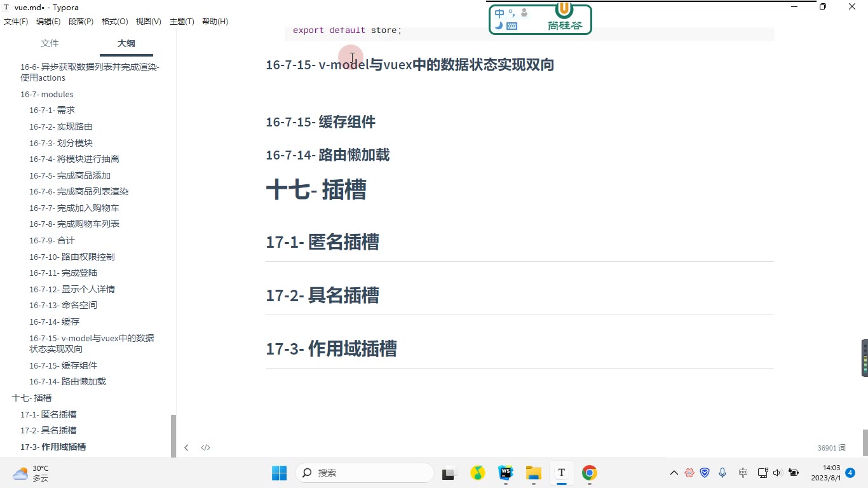Image resolution: width=868 pixels, height=488 pixels.
Task: Click the 36901 词 word count
Action: click(x=831, y=448)
